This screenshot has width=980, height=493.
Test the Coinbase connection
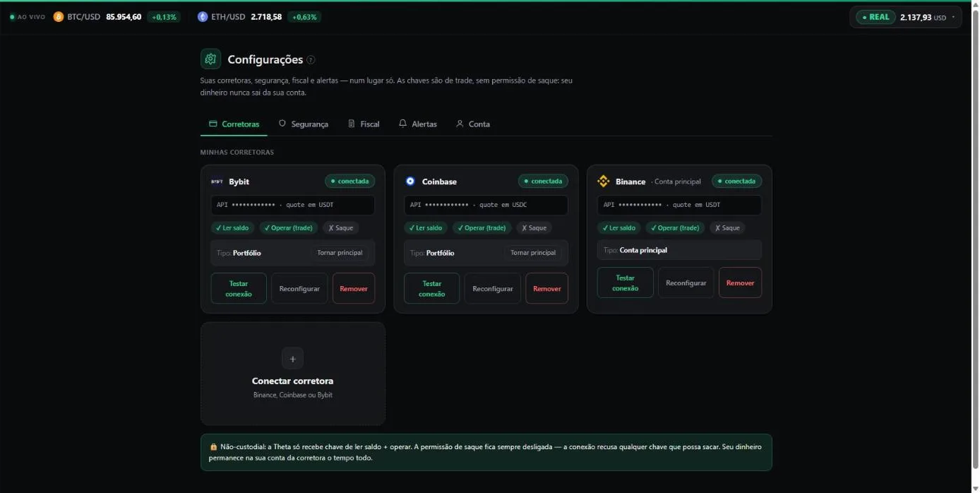[x=432, y=288]
